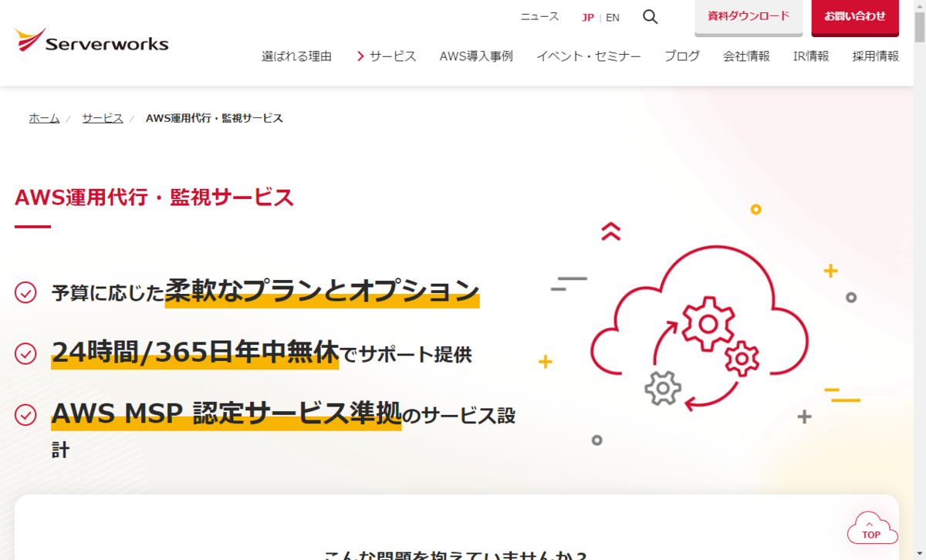This screenshot has height=560, width=926.
Task: Open the IR情報 menu item
Action: [x=811, y=56]
